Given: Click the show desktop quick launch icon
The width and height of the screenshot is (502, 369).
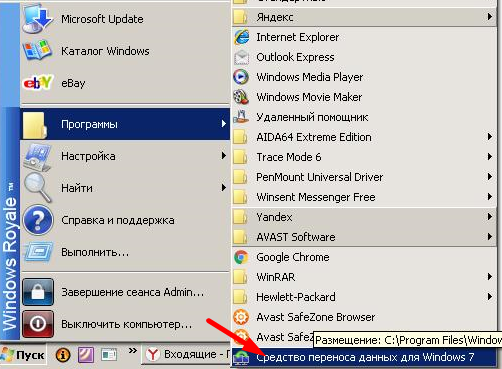Looking at the screenshot, I should [x=109, y=355].
